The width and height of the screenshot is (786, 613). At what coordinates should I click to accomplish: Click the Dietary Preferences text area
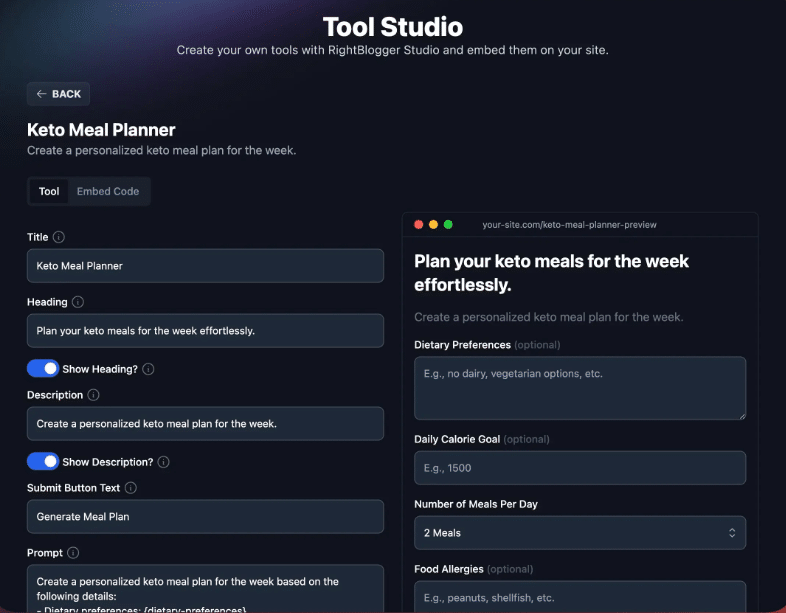click(x=580, y=388)
